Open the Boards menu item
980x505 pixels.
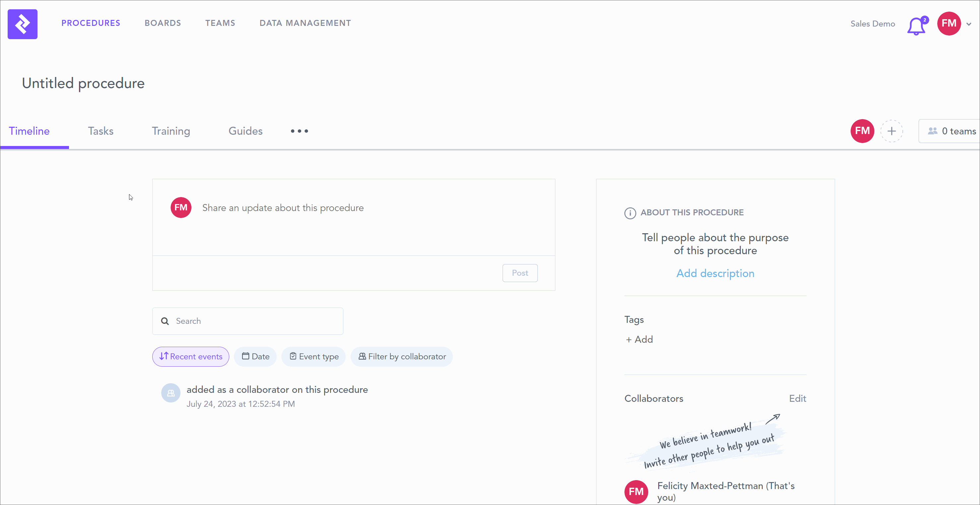pyautogui.click(x=163, y=23)
